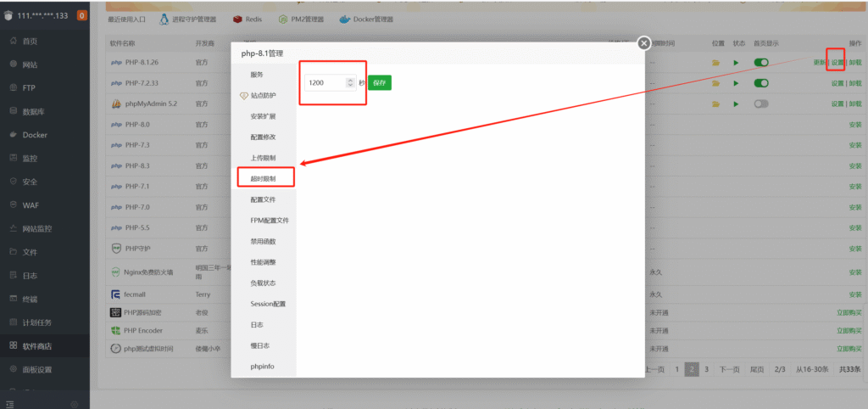Click the play status icon of PHP-8.1.26
The image size is (868, 409).
(737, 63)
